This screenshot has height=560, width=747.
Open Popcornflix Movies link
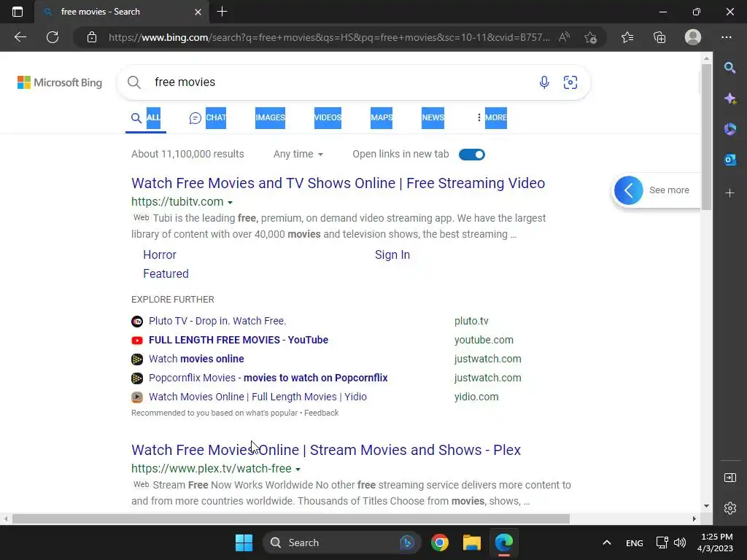(268, 378)
